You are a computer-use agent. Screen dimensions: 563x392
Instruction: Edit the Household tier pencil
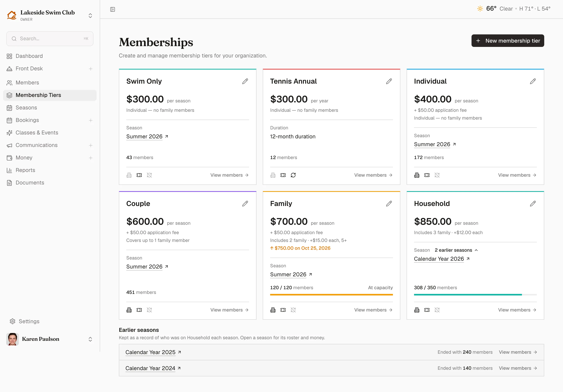click(x=533, y=204)
